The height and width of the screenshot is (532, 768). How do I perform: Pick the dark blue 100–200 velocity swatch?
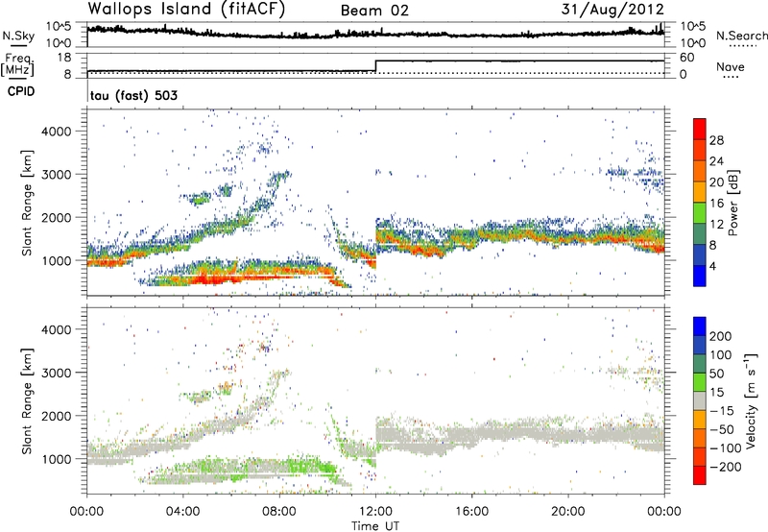coord(700,345)
